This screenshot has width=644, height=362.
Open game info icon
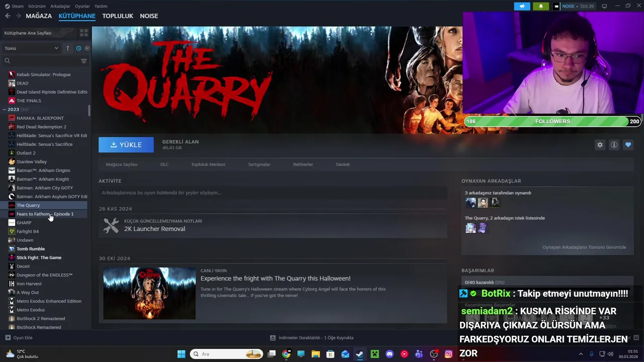pyautogui.click(x=614, y=145)
